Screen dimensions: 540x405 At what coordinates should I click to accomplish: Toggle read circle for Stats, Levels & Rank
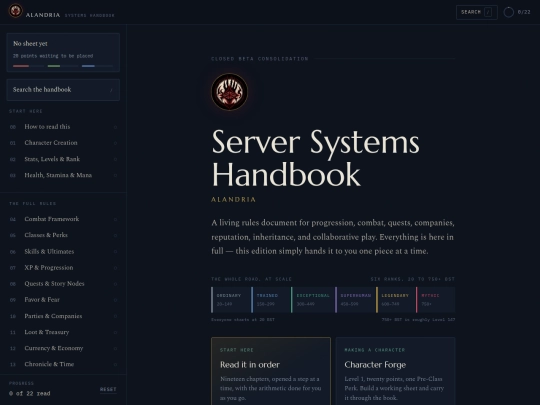pos(115,159)
